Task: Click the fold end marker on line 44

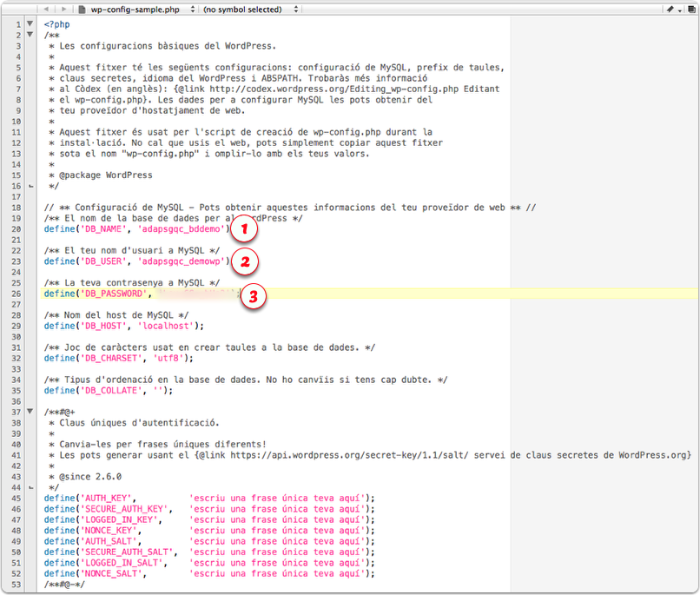Action: coord(30,487)
